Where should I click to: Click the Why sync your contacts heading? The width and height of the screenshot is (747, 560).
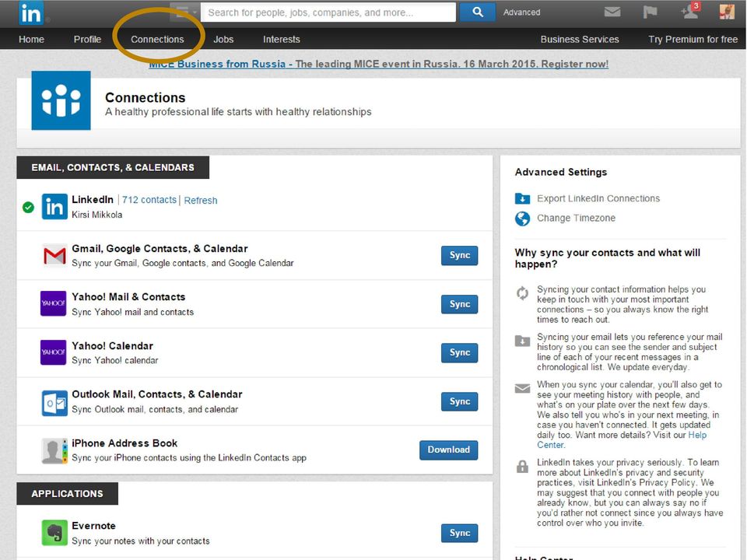click(x=608, y=258)
